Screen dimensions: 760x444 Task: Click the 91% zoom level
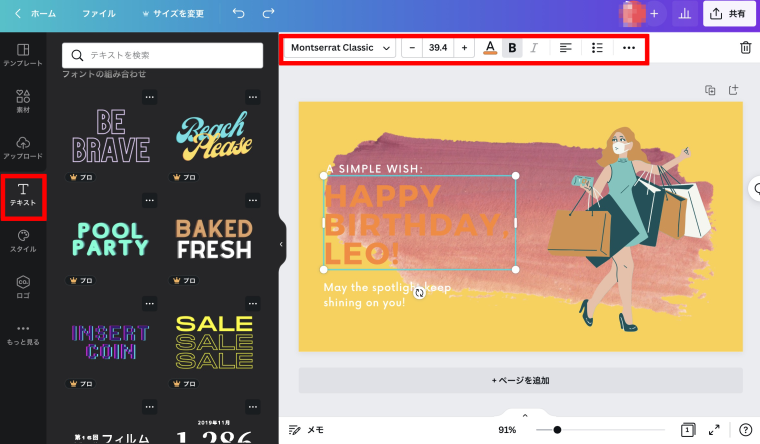507,430
